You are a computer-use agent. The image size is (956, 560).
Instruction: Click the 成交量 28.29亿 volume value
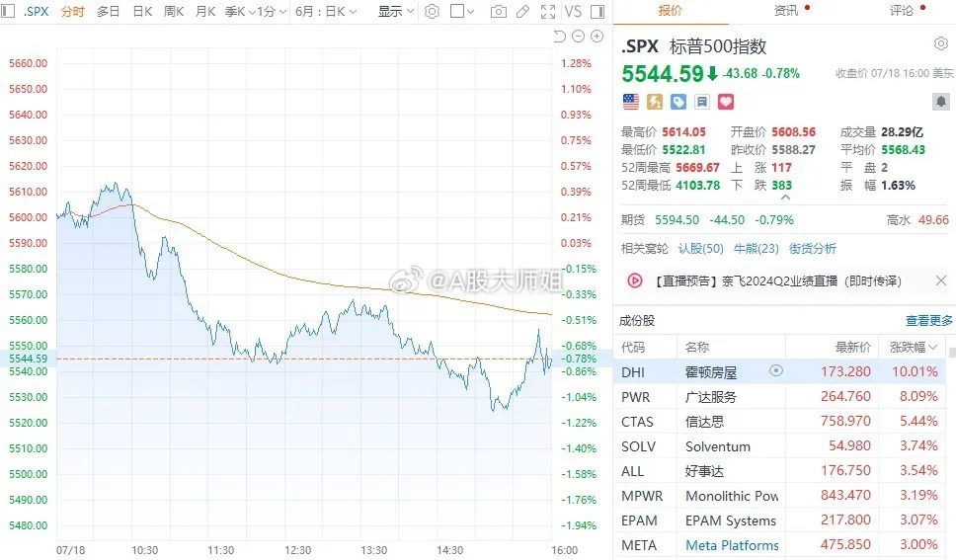(x=902, y=131)
